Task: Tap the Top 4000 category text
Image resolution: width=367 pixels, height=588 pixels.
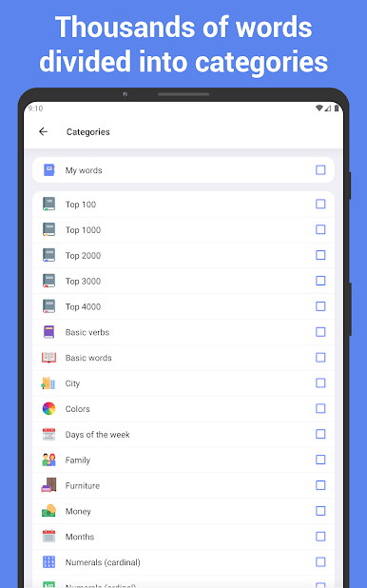Action: (84, 306)
